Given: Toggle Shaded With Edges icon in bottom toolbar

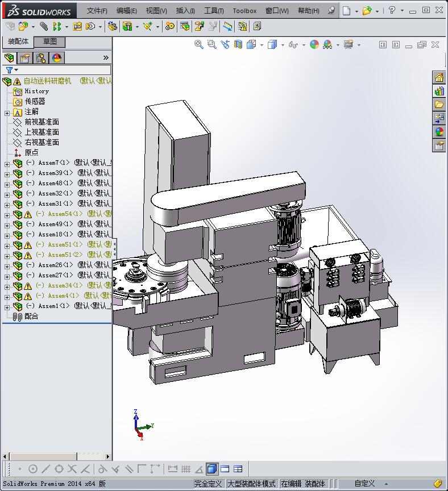Looking at the screenshot, I should [212, 469].
